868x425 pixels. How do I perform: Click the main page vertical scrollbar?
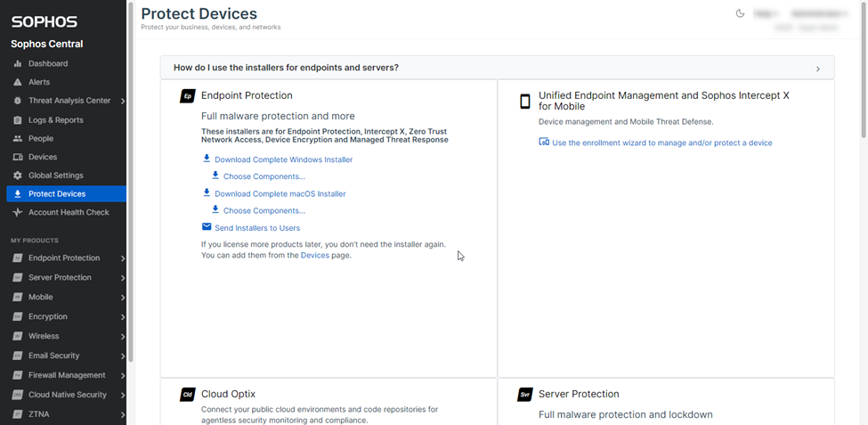[x=864, y=69]
